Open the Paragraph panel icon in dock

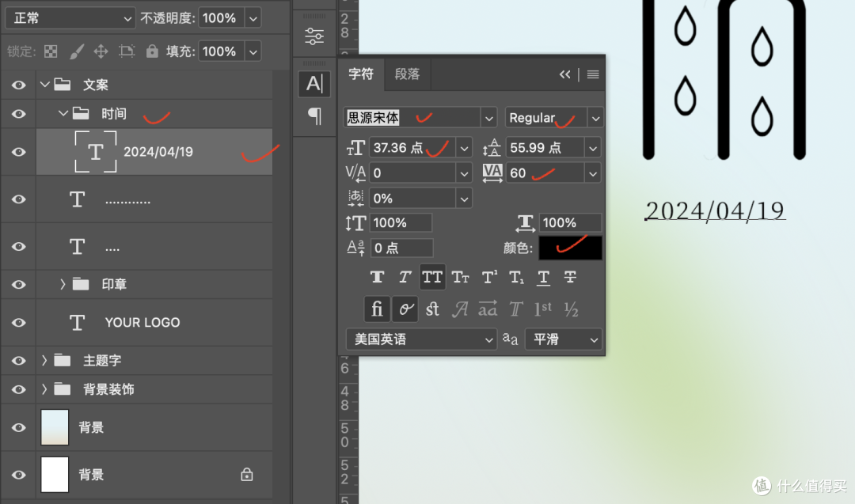(x=314, y=117)
